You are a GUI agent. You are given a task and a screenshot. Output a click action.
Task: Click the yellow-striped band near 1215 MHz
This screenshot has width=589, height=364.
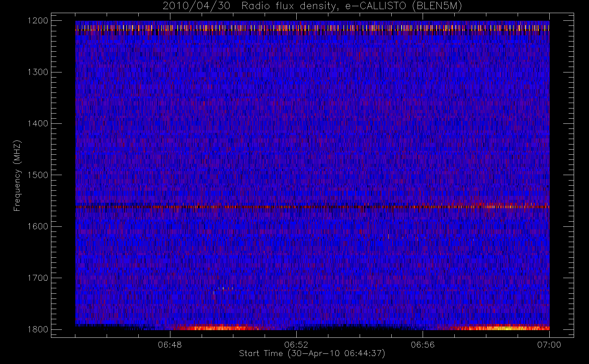pos(312,28)
